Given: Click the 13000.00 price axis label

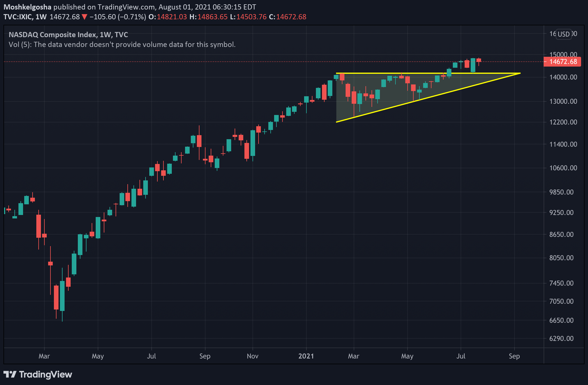Looking at the screenshot, I should [563, 101].
